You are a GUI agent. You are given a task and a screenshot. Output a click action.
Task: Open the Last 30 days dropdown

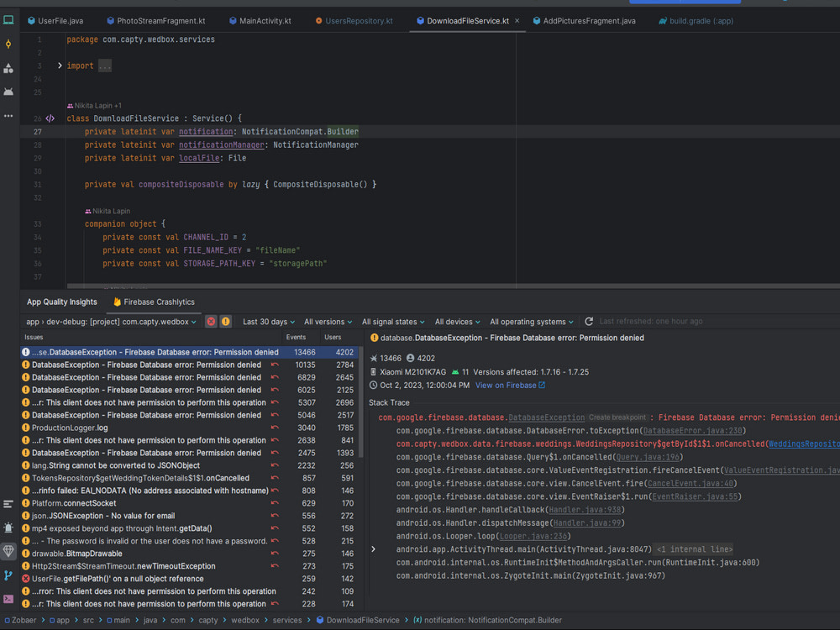269,322
